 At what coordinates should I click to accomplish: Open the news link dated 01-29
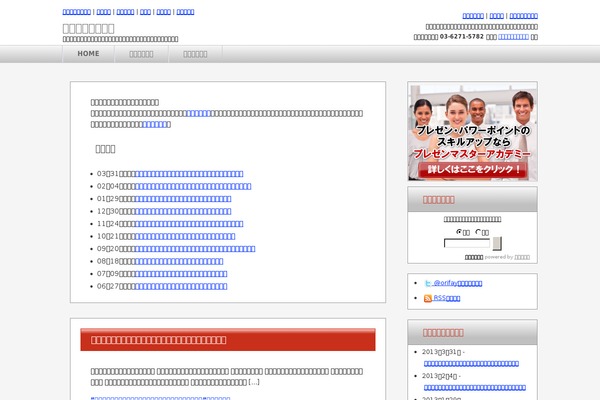coord(183,199)
